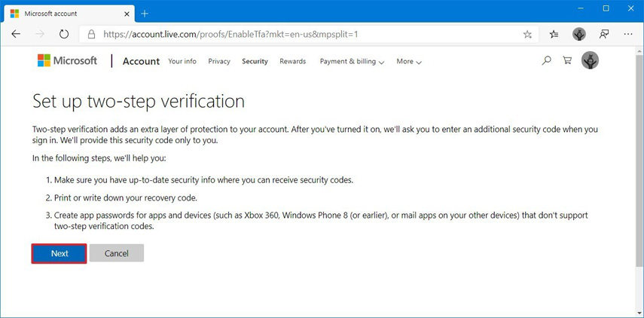Reload the page with the refresh icon
This screenshot has width=644, height=318.
[x=64, y=34]
